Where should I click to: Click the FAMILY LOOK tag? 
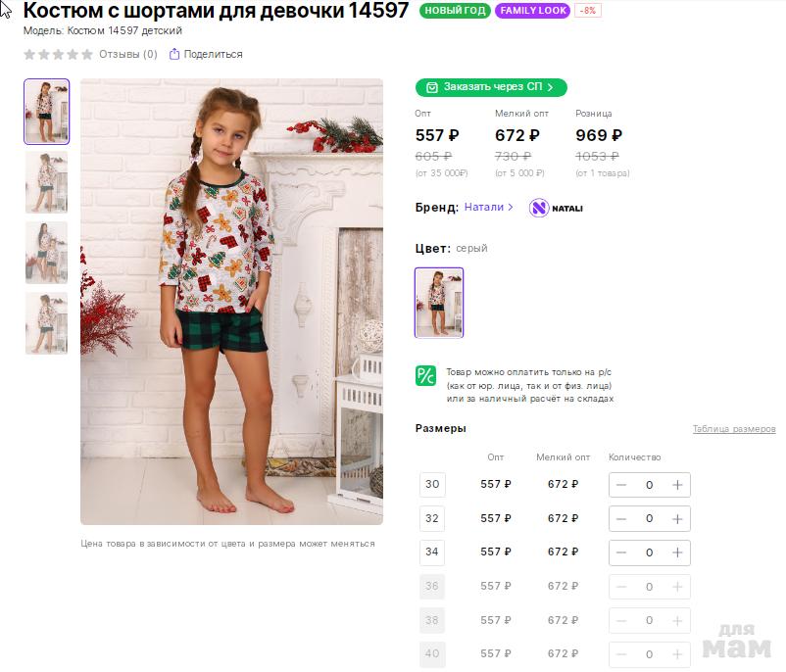(x=532, y=11)
